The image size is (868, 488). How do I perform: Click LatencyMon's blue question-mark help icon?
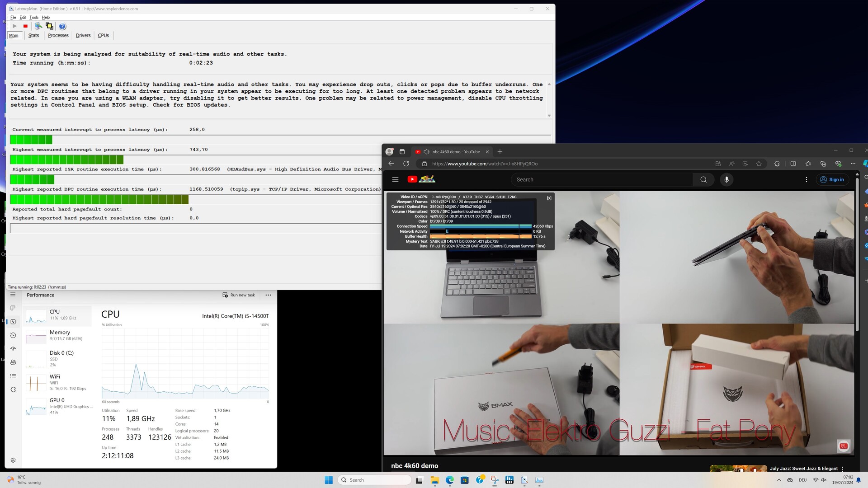62,26
